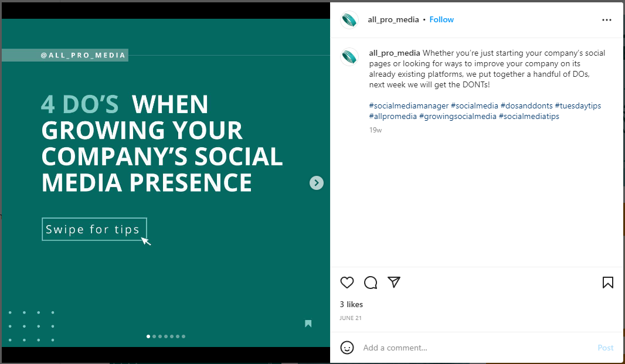The width and height of the screenshot is (625, 364).
Task: Open emoji picker smiley icon
Action: pos(347,348)
